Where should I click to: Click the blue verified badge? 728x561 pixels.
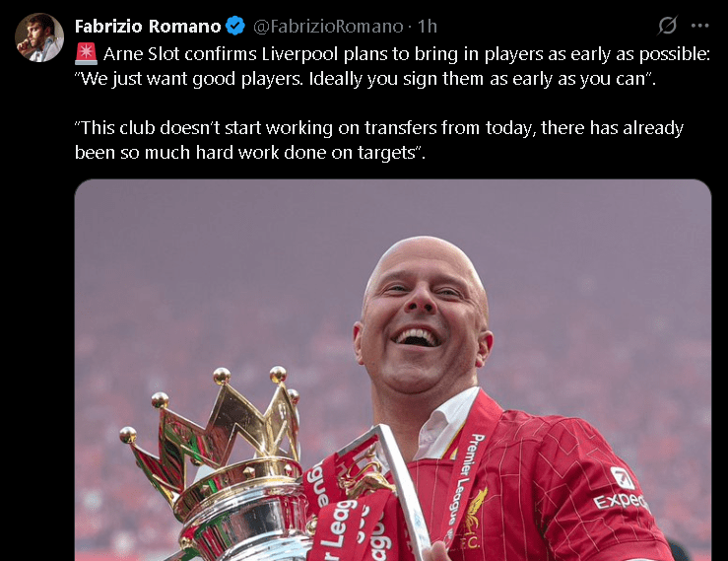(235, 26)
